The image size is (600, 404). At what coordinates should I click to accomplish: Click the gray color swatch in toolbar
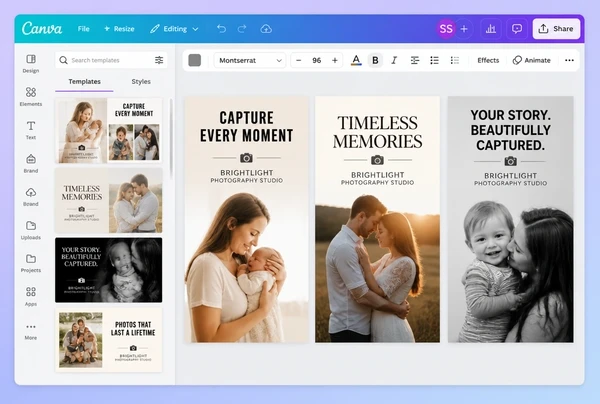click(x=194, y=60)
